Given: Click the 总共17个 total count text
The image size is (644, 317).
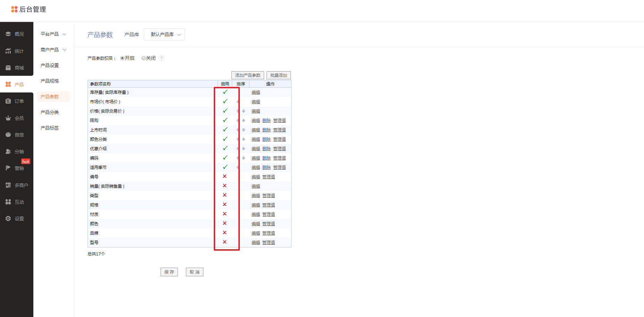Looking at the screenshot, I should [x=96, y=254].
